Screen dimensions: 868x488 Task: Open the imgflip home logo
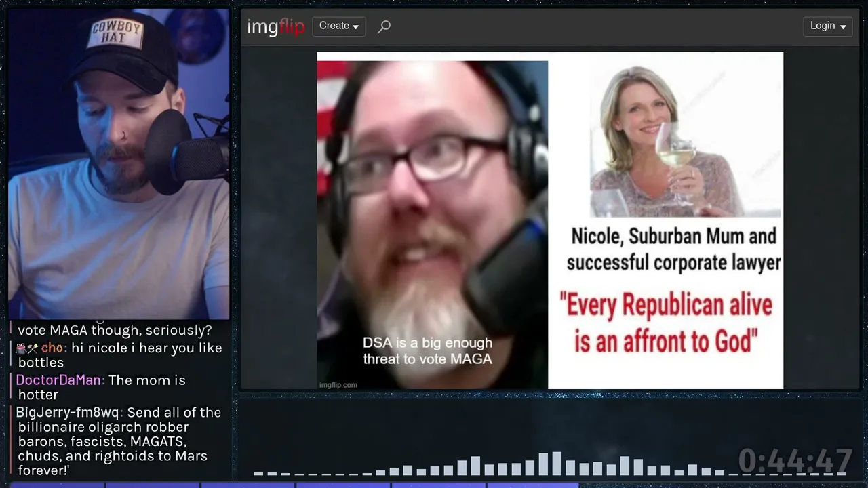275,26
